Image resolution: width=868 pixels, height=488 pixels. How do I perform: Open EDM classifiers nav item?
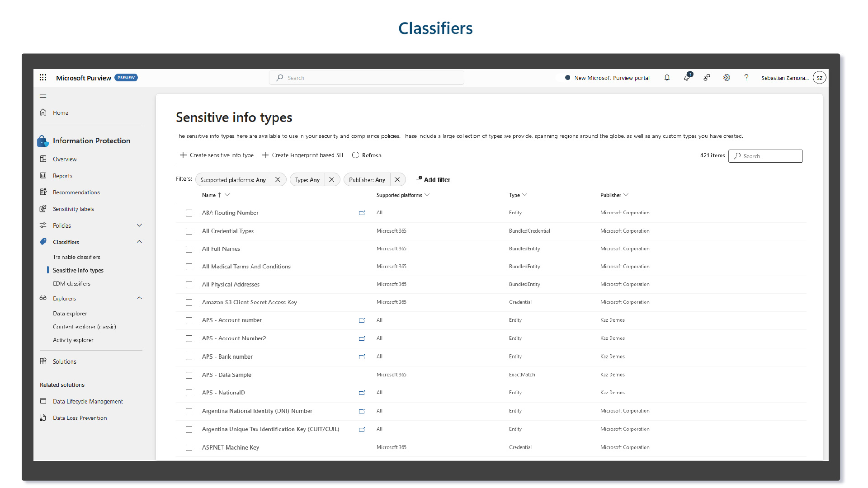coord(71,284)
